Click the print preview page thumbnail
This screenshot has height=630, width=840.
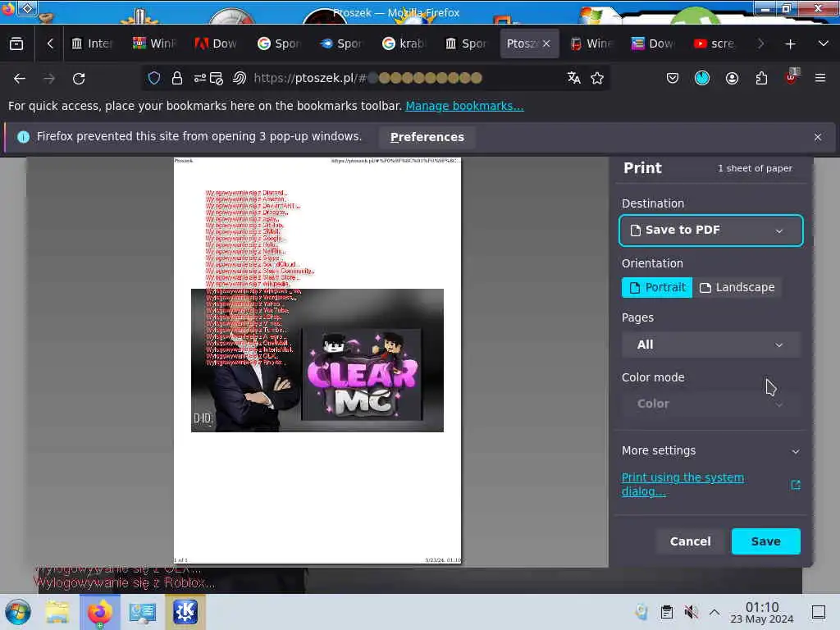point(317,361)
